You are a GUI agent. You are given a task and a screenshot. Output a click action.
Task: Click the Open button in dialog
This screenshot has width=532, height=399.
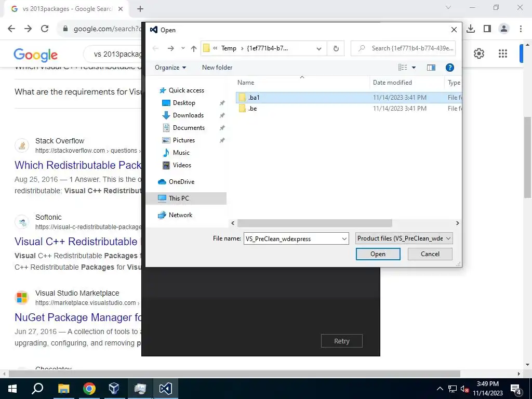point(378,254)
